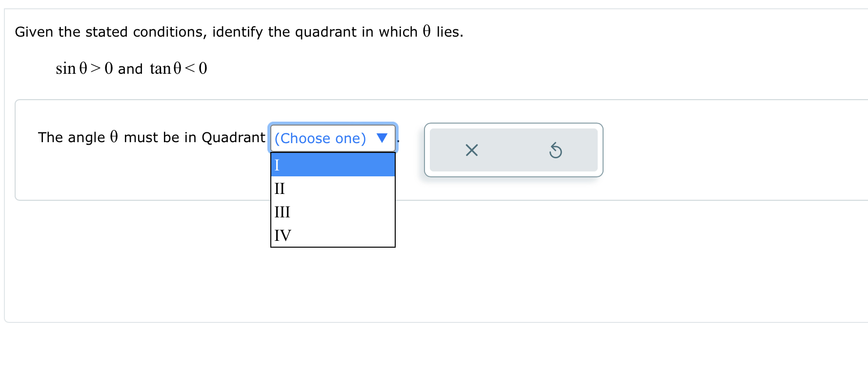Screen dimensions: 868x382
Task: Click the undo arrow icon to reset the answer
Action: click(x=556, y=150)
